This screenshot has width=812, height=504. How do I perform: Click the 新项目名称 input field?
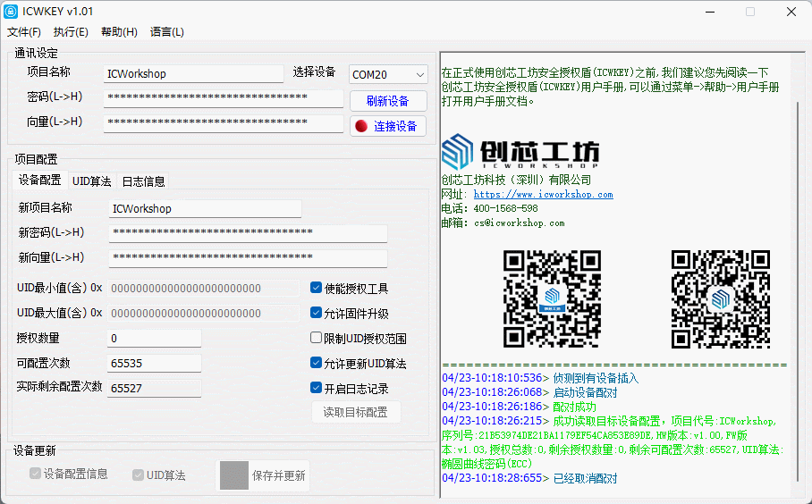point(205,208)
